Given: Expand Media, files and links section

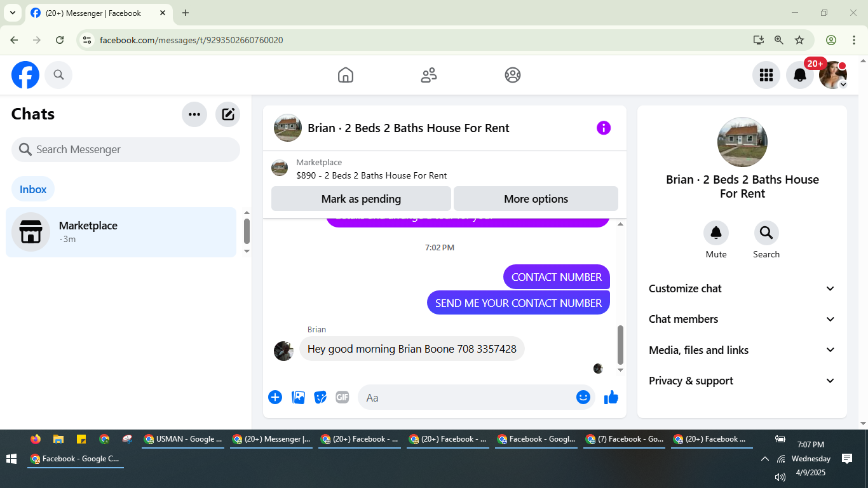Looking at the screenshot, I should [x=742, y=350].
